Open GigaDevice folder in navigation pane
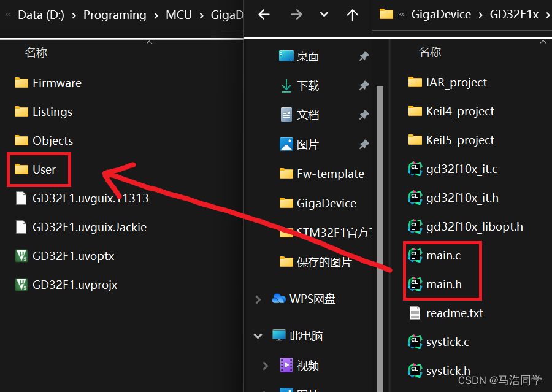The height and width of the screenshot is (392, 552). (x=318, y=203)
